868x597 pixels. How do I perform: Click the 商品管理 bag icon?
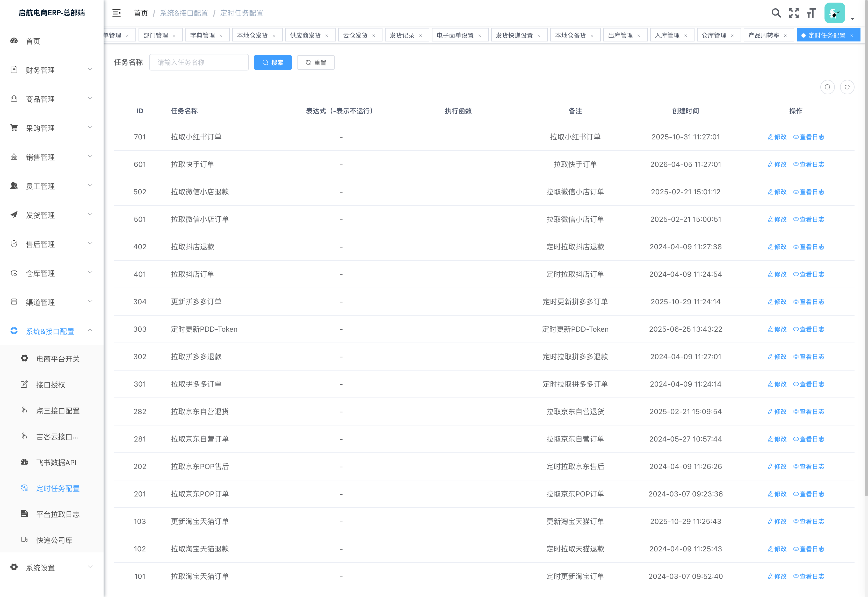14,99
